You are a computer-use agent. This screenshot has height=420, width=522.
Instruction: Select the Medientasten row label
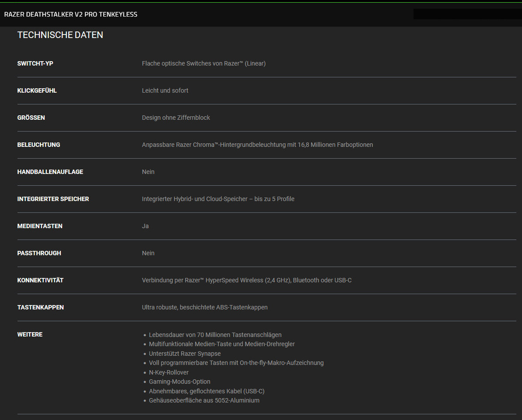(x=40, y=226)
